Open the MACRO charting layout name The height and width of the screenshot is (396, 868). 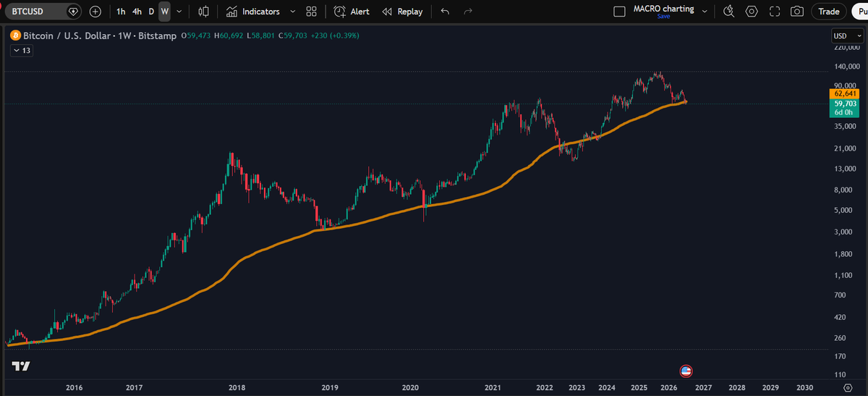click(663, 9)
